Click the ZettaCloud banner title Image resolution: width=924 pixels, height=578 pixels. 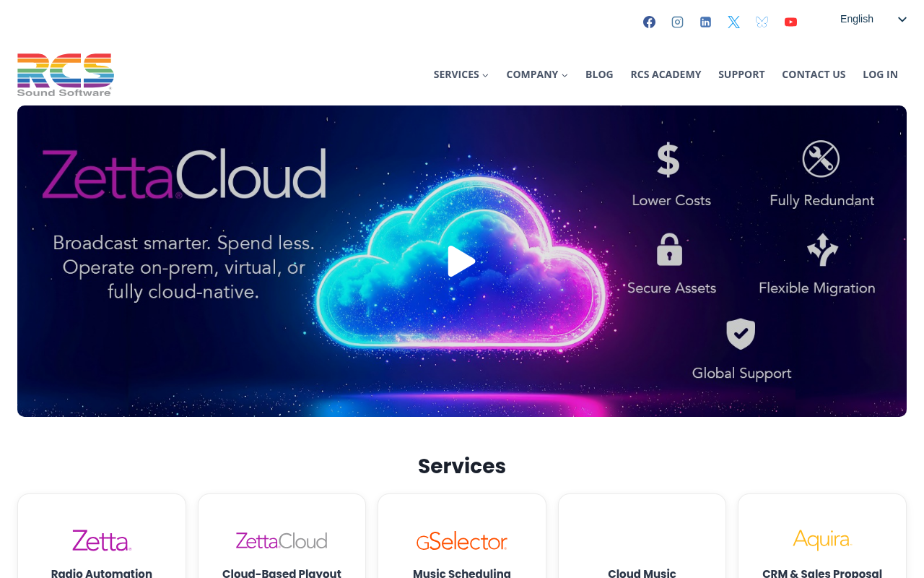[x=183, y=173]
